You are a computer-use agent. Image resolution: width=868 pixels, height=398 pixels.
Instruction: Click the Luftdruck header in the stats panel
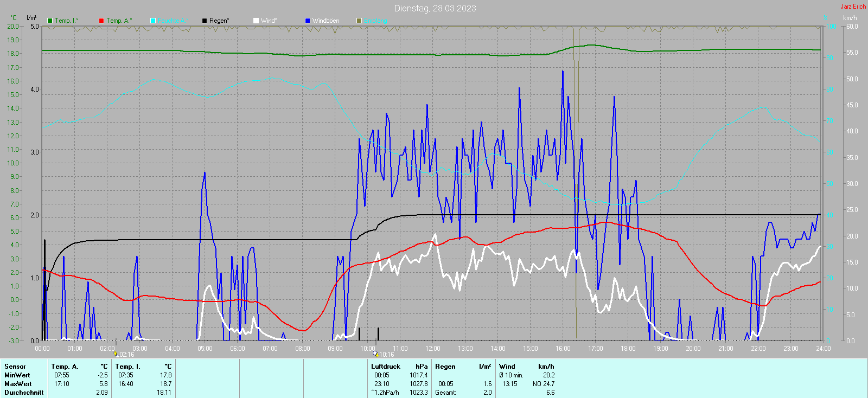pos(386,367)
